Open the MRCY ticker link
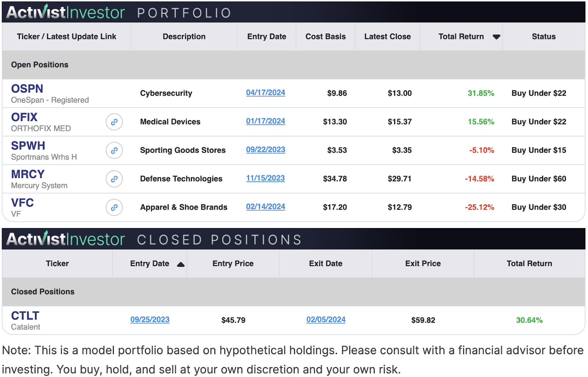 pos(28,174)
